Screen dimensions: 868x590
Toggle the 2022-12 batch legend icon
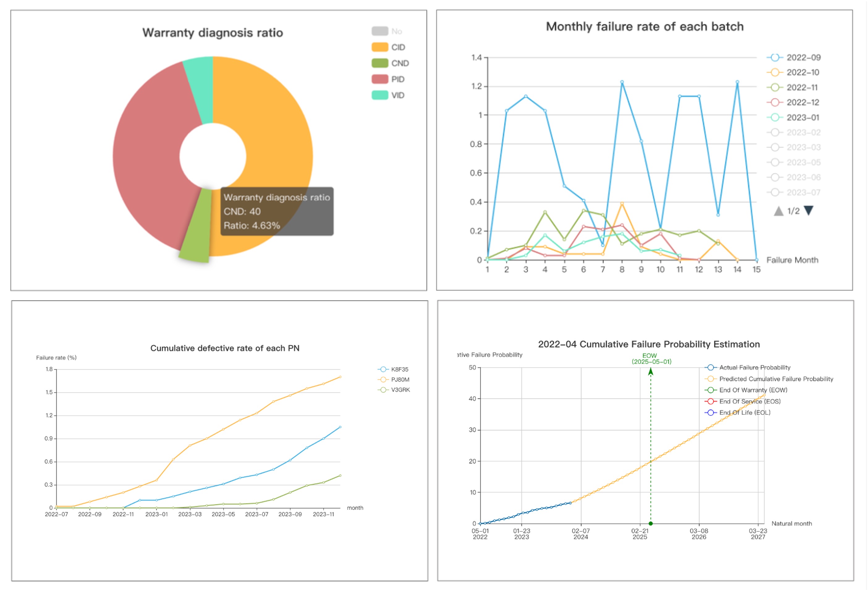point(775,102)
